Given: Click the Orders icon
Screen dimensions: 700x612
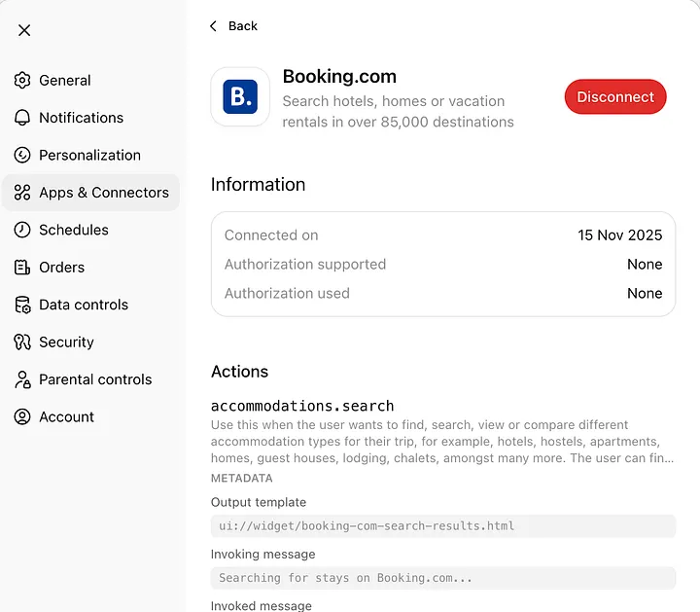Looking at the screenshot, I should [22, 268].
